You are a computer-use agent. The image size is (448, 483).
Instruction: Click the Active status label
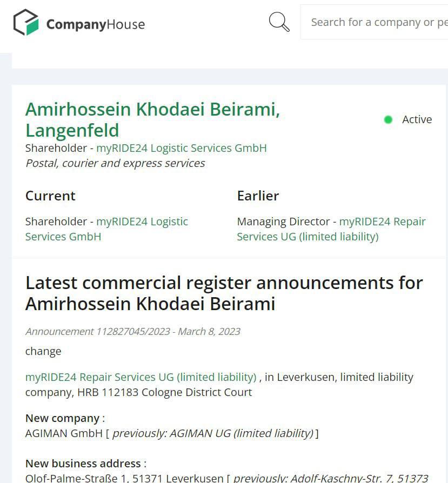(x=417, y=119)
